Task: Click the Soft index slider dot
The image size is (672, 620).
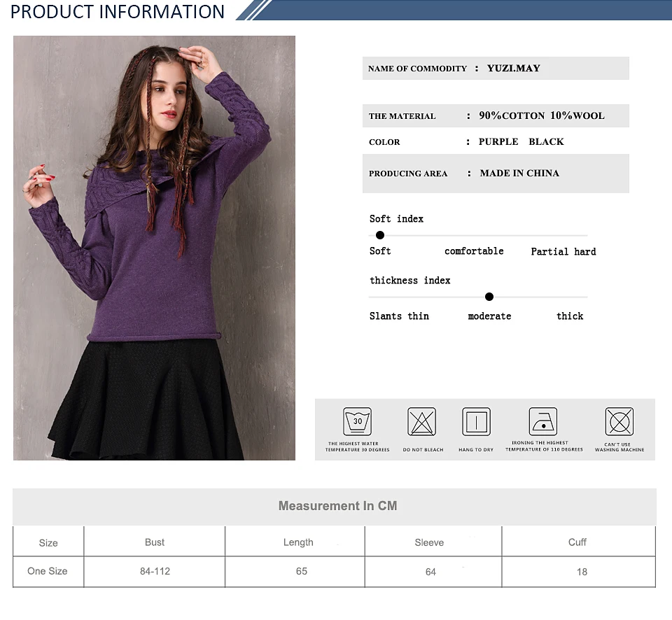Action: pos(379,235)
